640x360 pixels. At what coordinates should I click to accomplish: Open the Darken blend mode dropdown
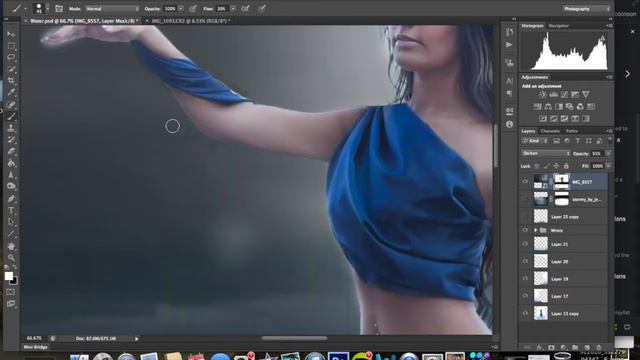click(545, 153)
